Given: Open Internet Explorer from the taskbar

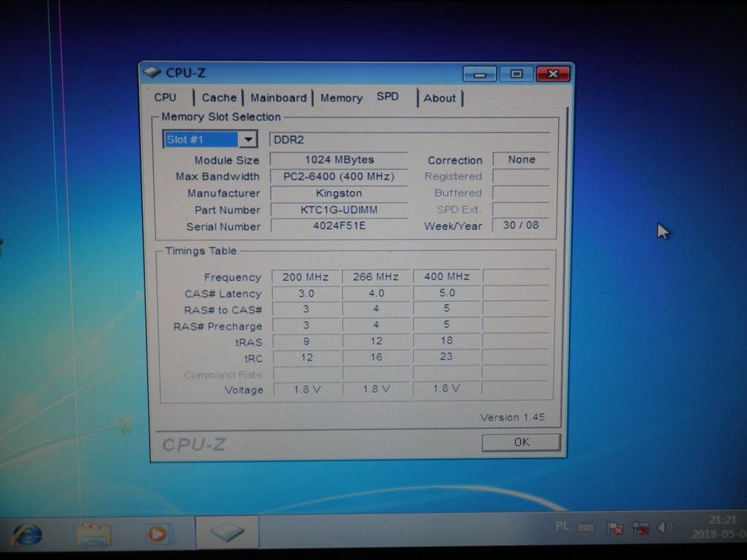Looking at the screenshot, I should (27, 534).
